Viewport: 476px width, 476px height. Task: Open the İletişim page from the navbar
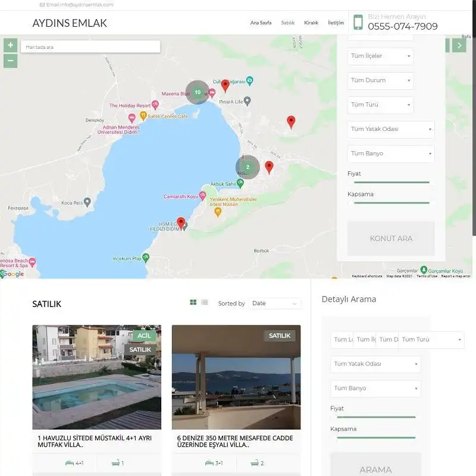click(x=335, y=22)
